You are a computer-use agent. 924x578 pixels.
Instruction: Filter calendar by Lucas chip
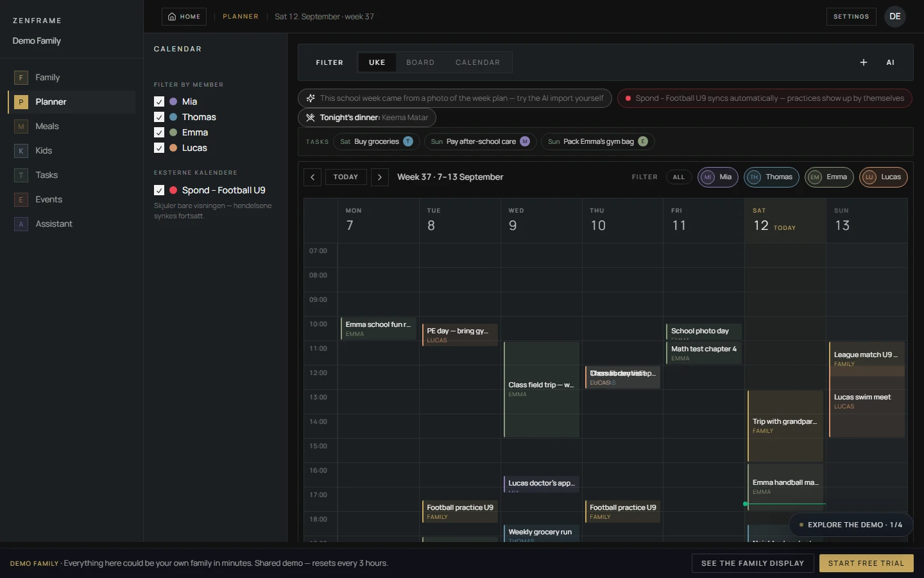[x=884, y=177]
